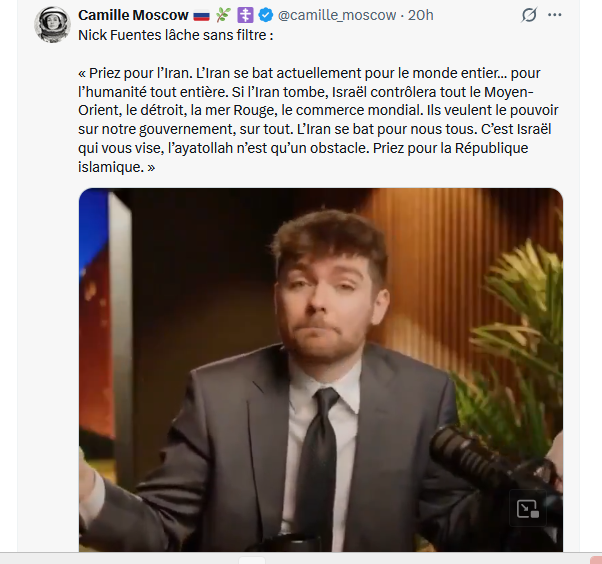Play the Nick Fuentes video
This screenshot has width=602, height=564.
pos(320,370)
